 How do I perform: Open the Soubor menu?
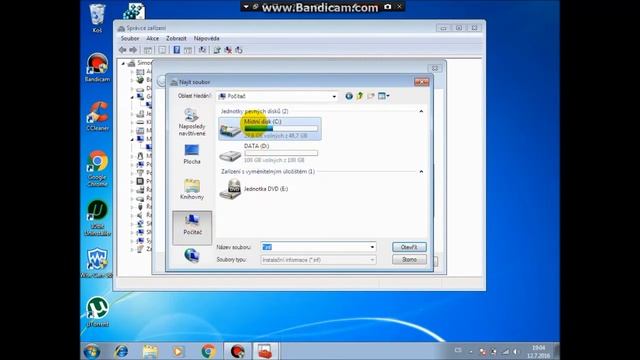[x=130, y=38]
